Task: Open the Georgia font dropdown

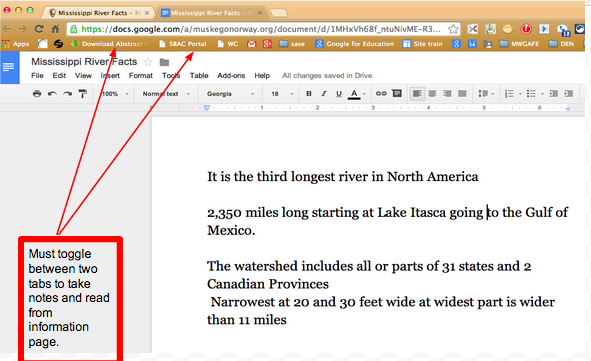Action: click(x=230, y=94)
